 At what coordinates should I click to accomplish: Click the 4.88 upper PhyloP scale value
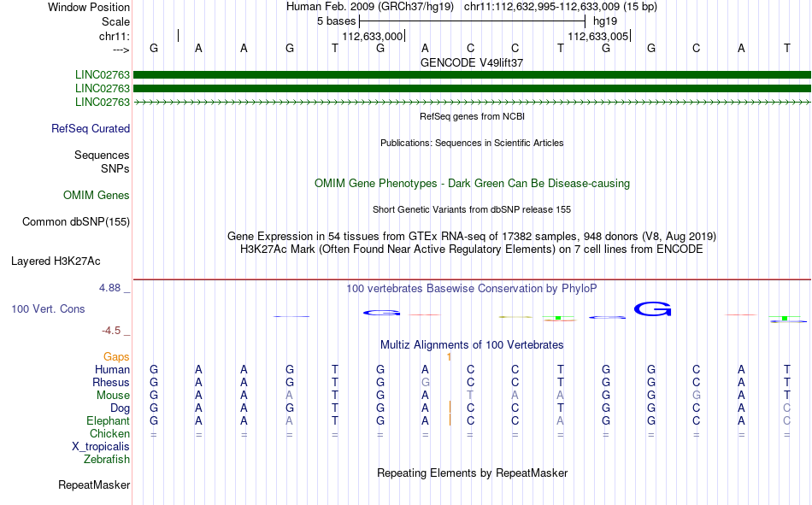109,287
